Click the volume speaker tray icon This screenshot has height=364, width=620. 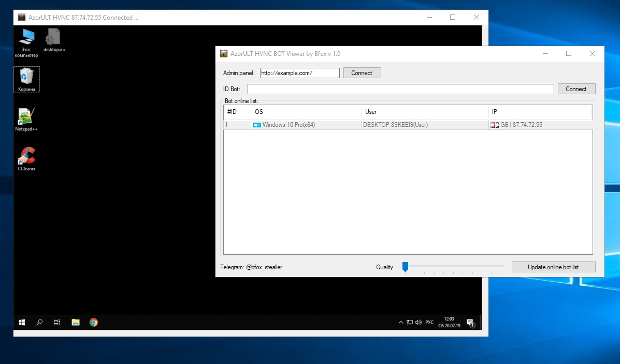[417, 322]
